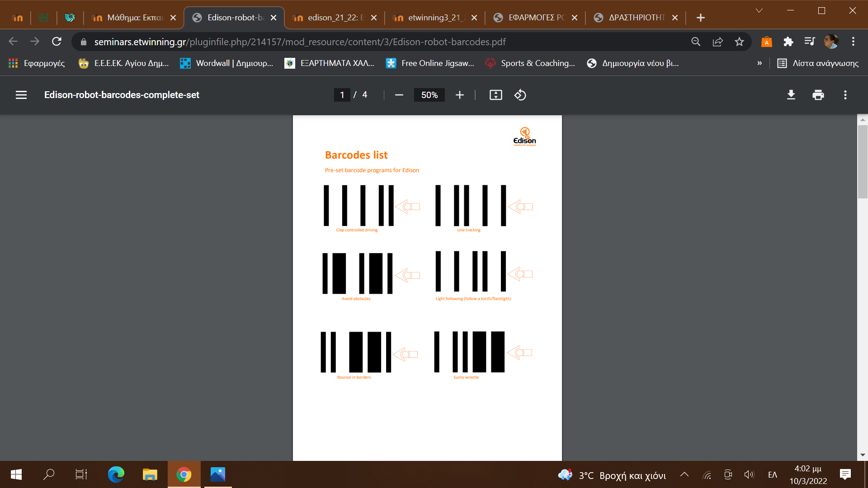Select the second pinned green tab
The width and height of the screenshot is (868, 488).
point(44,18)
